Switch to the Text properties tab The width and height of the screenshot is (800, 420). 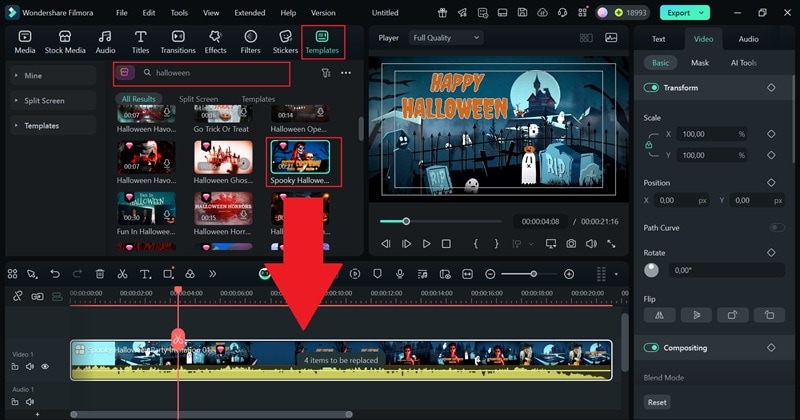pyautogui.click(x=658, y=39)
